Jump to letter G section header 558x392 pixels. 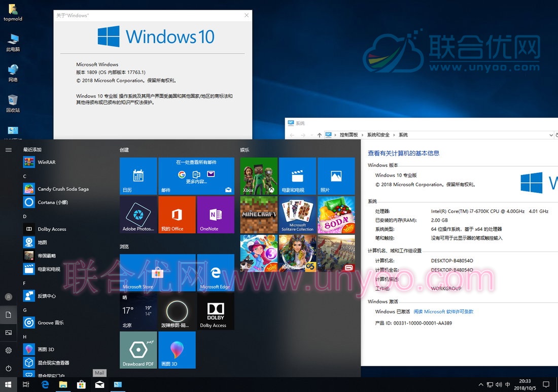click(x=24, y=310)
